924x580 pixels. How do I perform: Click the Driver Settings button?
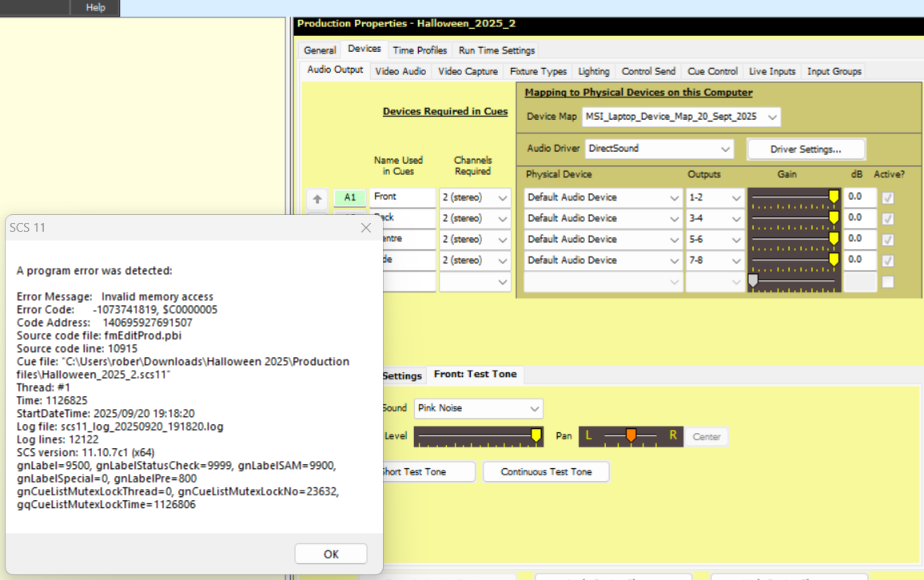(x=805, y=149)
